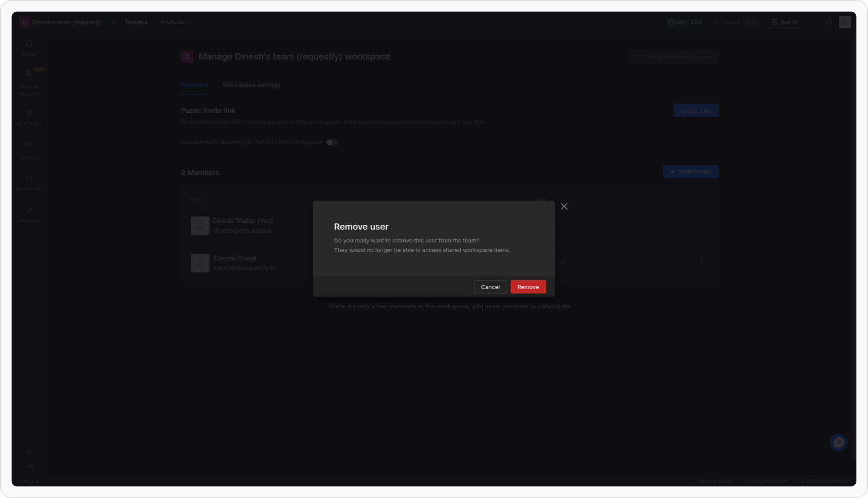Open Mock server sidebar icon
This screenshot has width=868, height=498.
tap(29, 178)
